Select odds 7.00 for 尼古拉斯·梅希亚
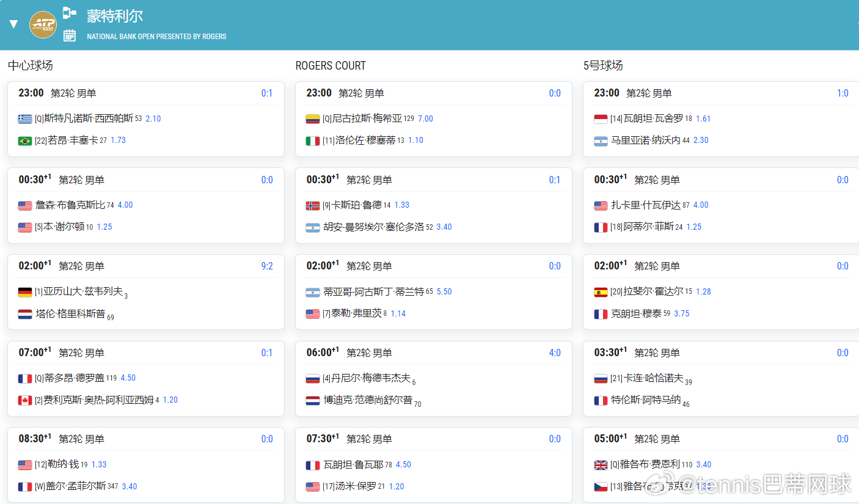859x504 pixels. coord(425,119)
